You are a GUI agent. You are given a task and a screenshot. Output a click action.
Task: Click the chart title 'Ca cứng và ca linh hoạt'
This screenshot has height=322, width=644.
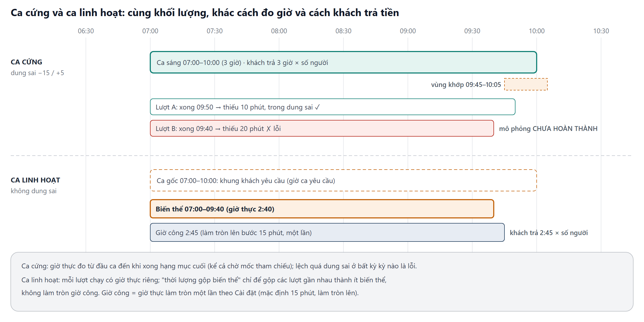(205, 13)
